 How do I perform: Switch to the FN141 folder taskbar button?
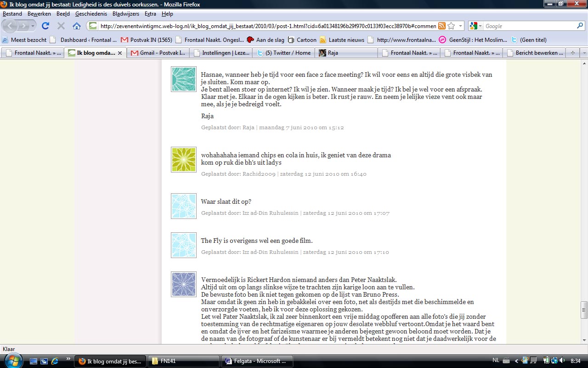point(183,361)
